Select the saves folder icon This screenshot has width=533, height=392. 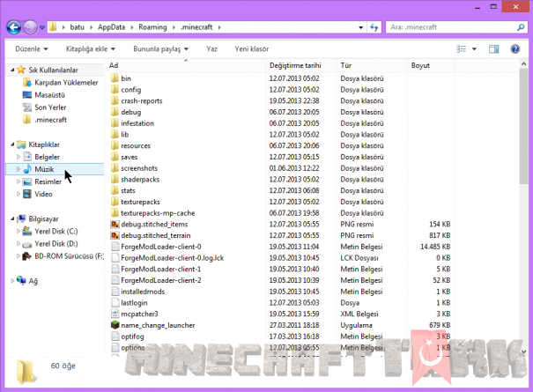115,157
